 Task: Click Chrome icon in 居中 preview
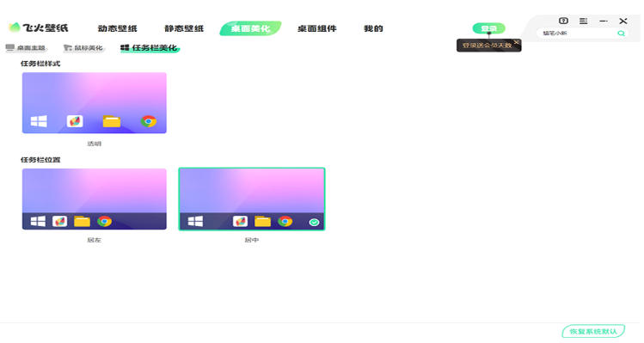point(285,222)
